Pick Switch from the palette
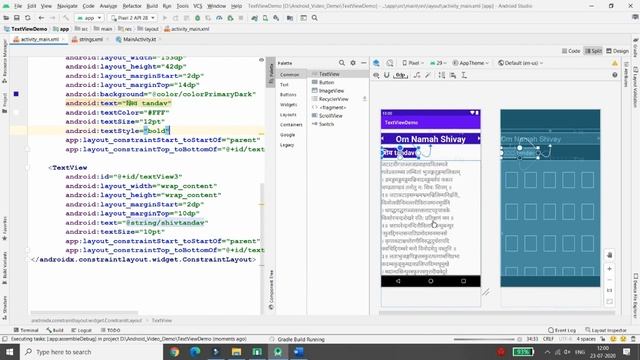640x360 pixels. (x=326, y=124)
